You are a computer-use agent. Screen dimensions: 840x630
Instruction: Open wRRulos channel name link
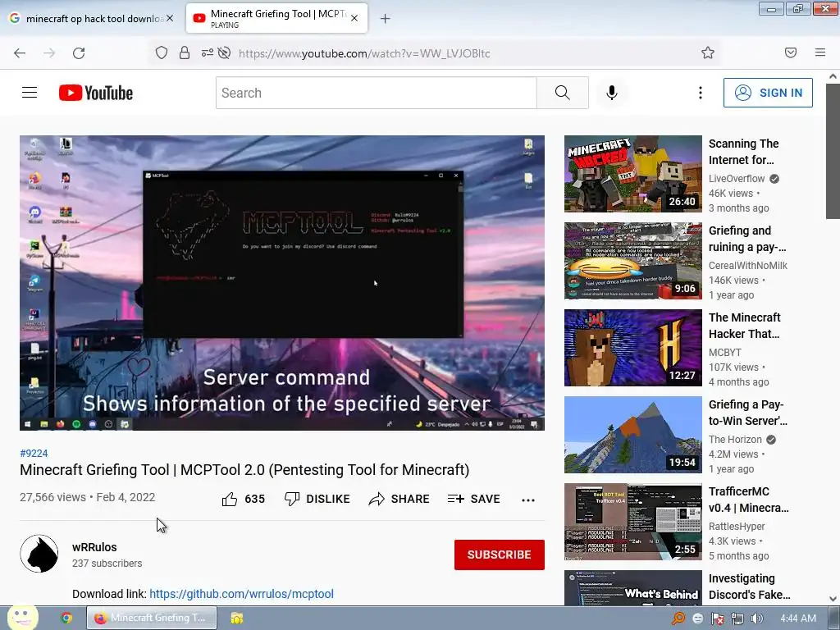pos(94,547)
